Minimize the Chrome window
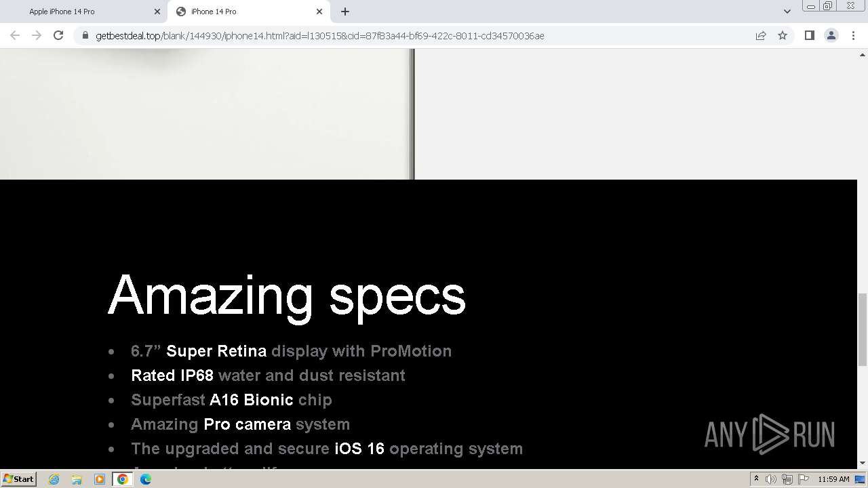Screen dimensions: 868x488 click(x=810, y=6)
